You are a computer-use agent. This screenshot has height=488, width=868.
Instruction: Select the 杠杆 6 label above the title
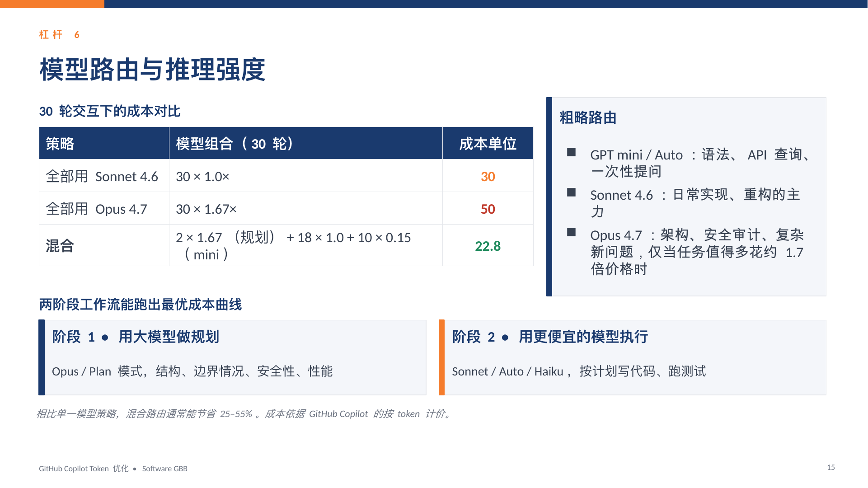(59, 35)
